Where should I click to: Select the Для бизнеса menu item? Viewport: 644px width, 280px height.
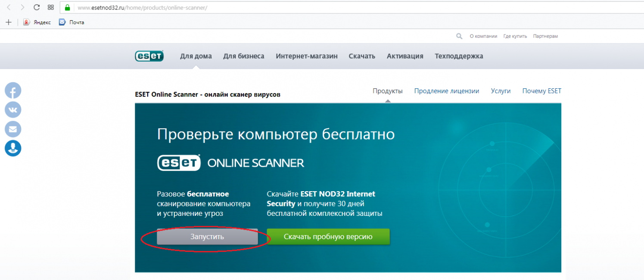[x=244, y=56]
